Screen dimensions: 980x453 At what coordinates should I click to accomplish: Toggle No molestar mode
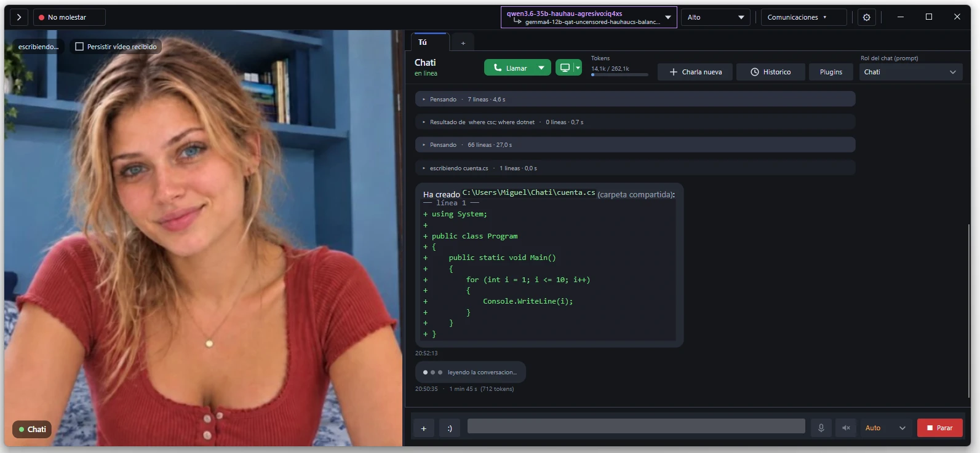(x=70, y=17)
